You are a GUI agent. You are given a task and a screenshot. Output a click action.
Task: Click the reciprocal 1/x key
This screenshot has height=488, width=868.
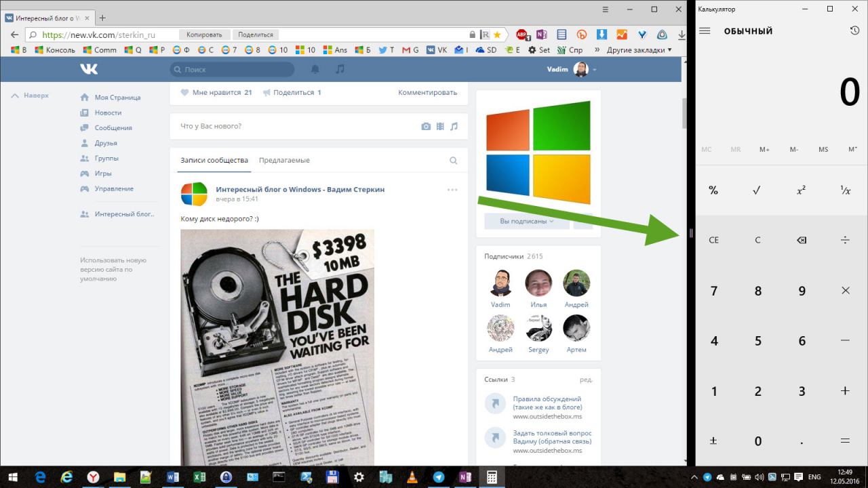(x=845, y=190)
